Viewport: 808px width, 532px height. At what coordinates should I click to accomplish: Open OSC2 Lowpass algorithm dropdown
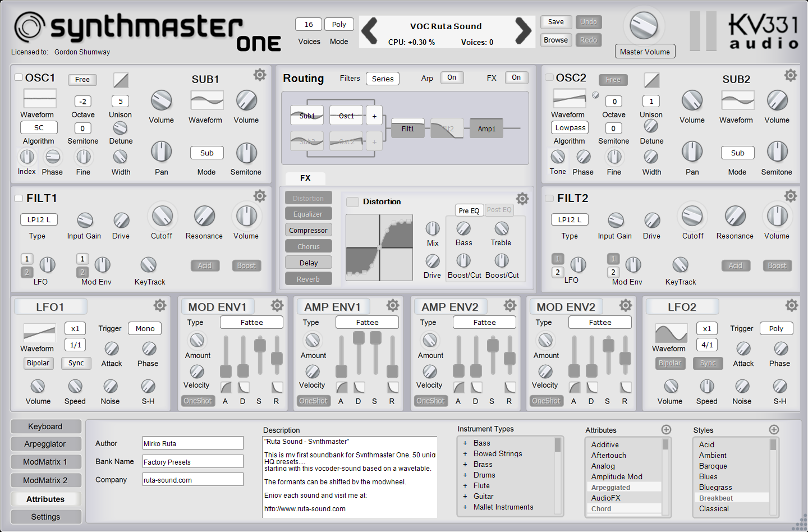pyautogui.click(x=570, y=128)
